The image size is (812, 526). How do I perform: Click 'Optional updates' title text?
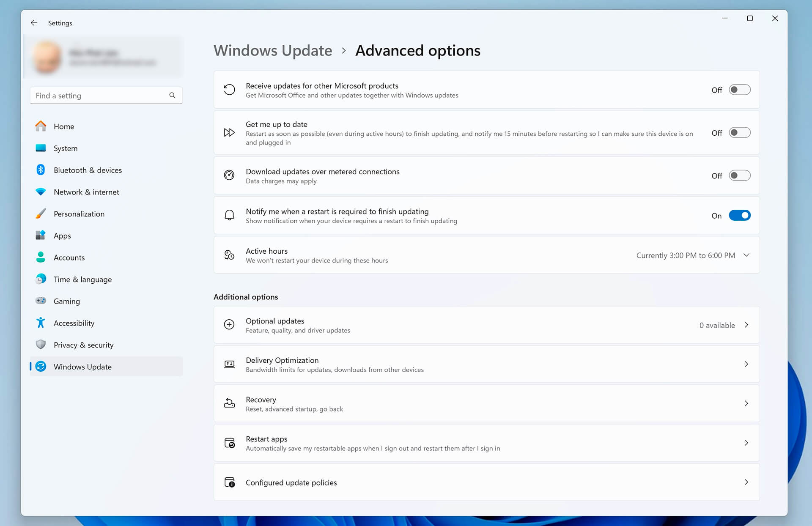(x=275, y=321)
